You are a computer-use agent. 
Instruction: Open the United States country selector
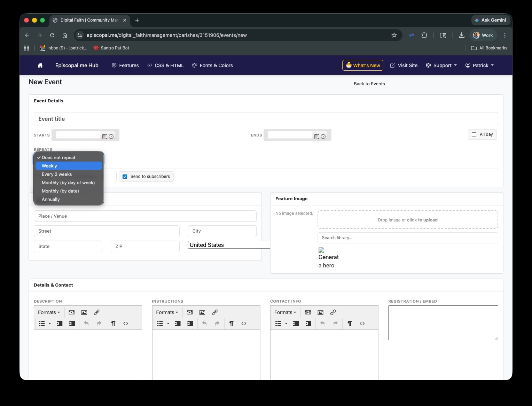(x=229, y=245)
